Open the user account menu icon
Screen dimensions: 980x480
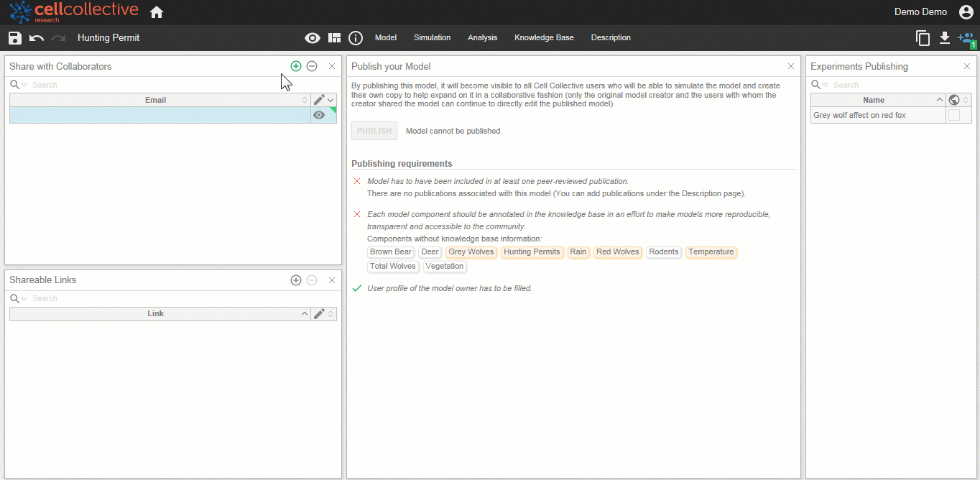tap(966, 12)
